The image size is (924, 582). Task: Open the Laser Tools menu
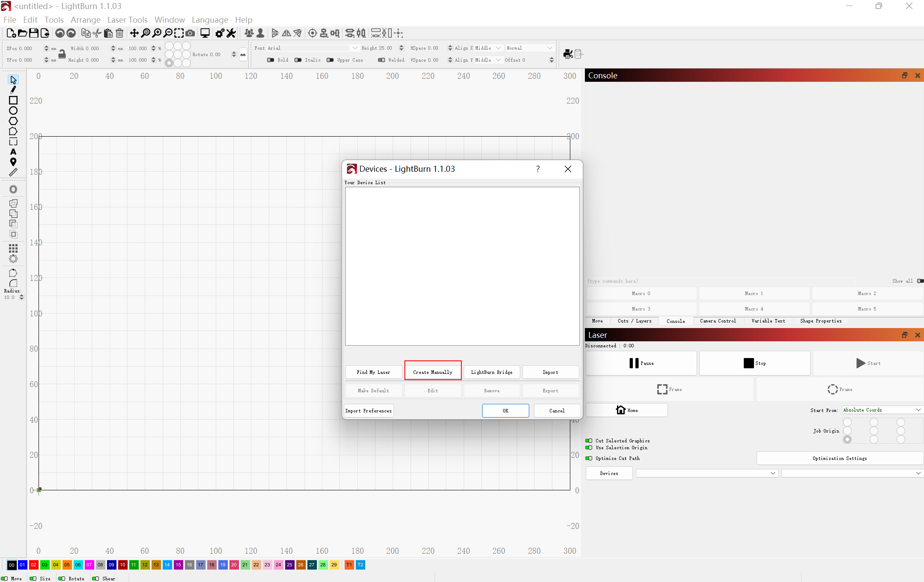coord(127,20)
